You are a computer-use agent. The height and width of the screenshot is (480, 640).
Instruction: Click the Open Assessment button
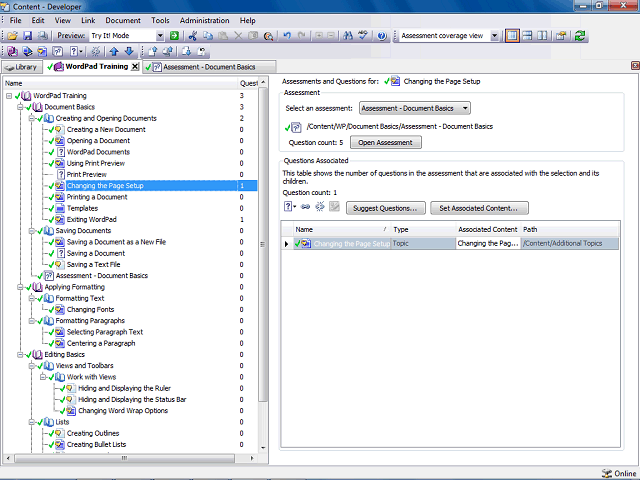[386, 142]
